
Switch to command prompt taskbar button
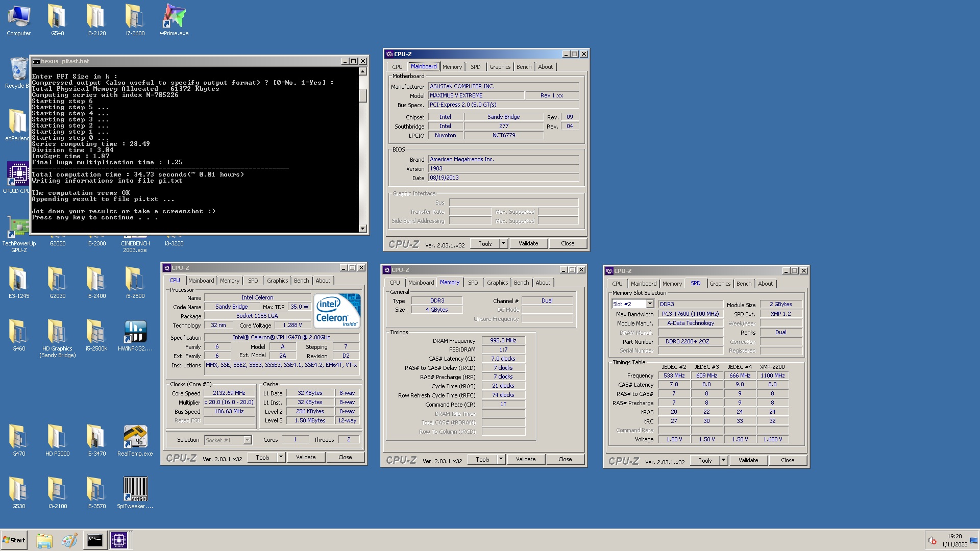coord(94,540)
